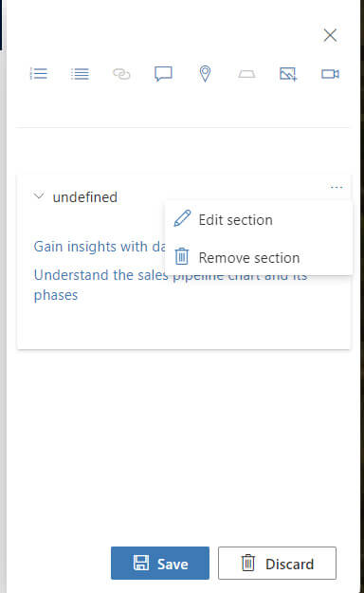364x593 pixels.
Task: Click the Discard button
Action: 277,563
